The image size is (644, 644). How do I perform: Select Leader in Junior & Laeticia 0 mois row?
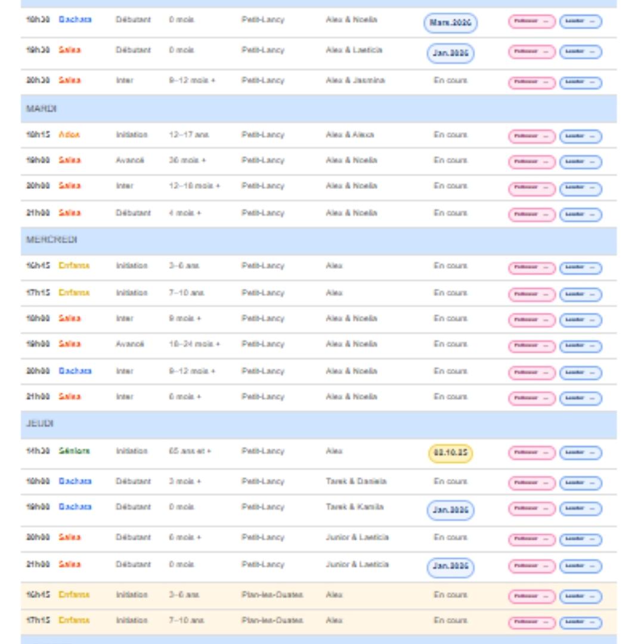click(581, 566)
